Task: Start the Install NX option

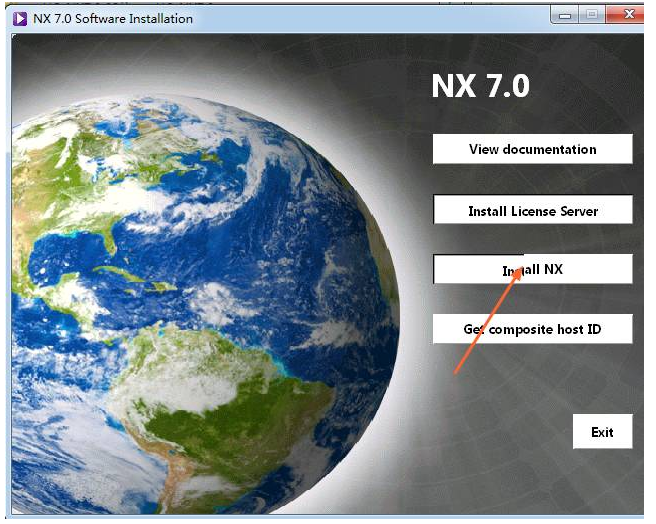Action: (533, 269)
